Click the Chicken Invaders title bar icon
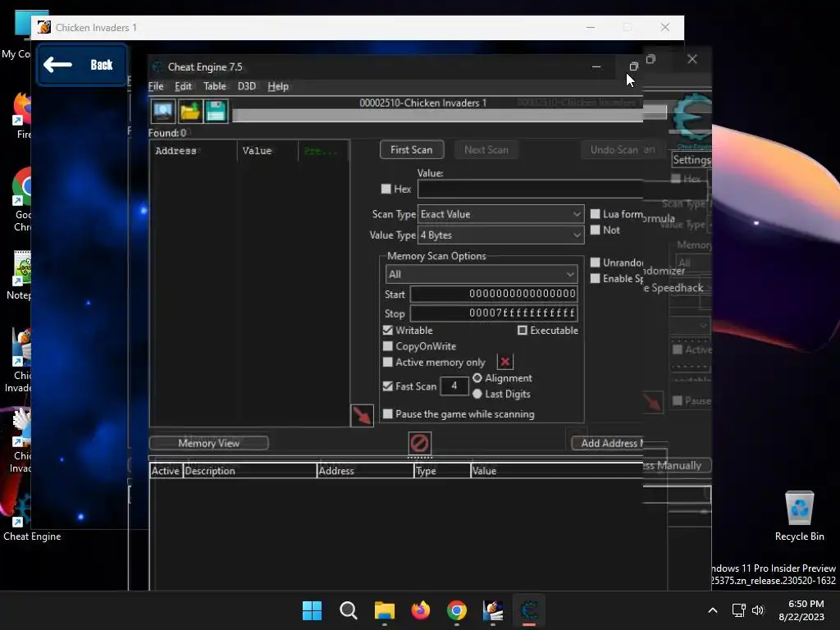The height and width of the screenshot is (630, 840). (44, 27)
